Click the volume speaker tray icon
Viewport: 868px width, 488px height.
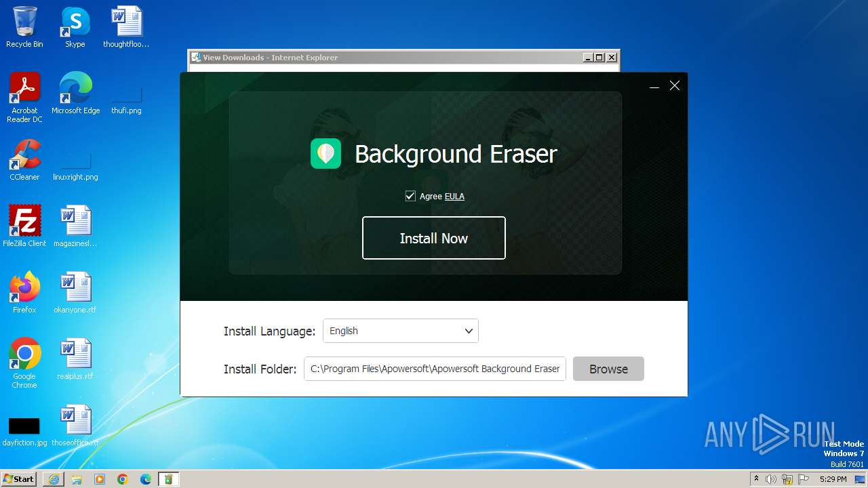point(771,479)
